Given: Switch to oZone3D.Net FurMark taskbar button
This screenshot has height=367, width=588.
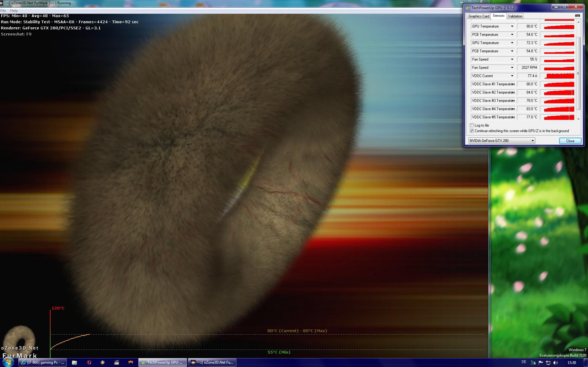Looking at the screenshot, I should 212,362.
